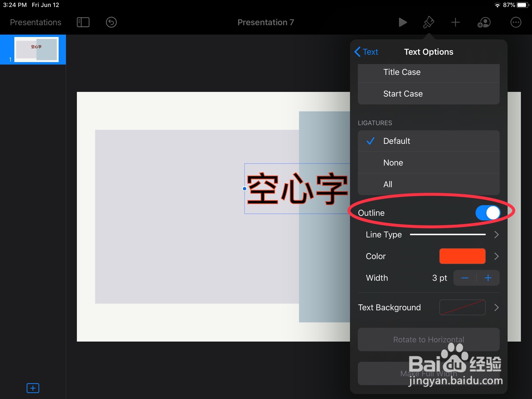Tap the orange outline color swatch
Viewport: 532px width, 399px height.
(462, 256)
